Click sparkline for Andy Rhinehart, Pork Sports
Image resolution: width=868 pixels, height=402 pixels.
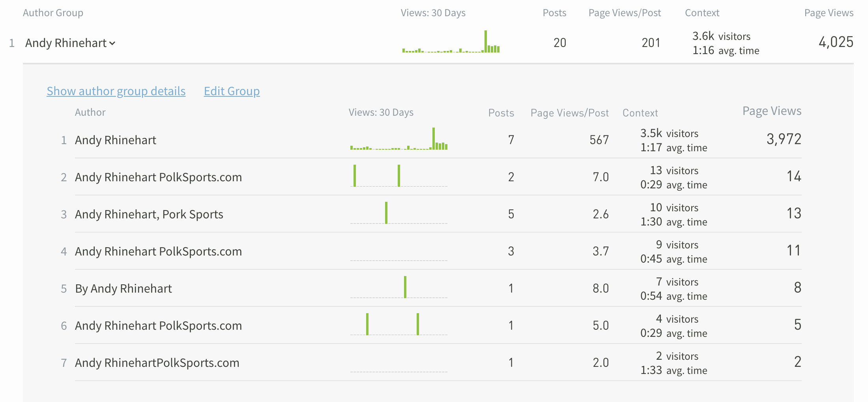[399, 213]
